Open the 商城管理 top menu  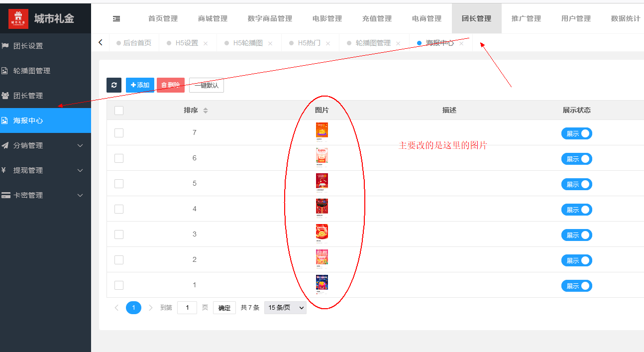(213, 18)
